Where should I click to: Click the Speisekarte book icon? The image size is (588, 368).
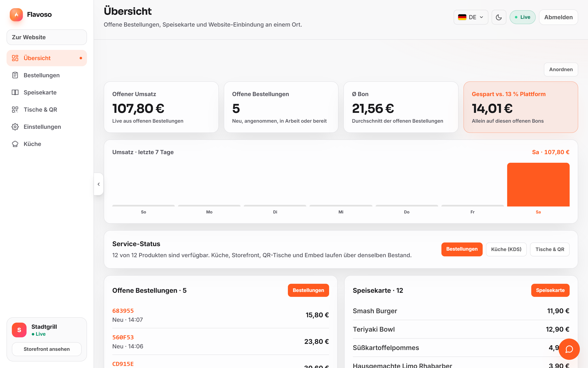click(x=15, y=92)
